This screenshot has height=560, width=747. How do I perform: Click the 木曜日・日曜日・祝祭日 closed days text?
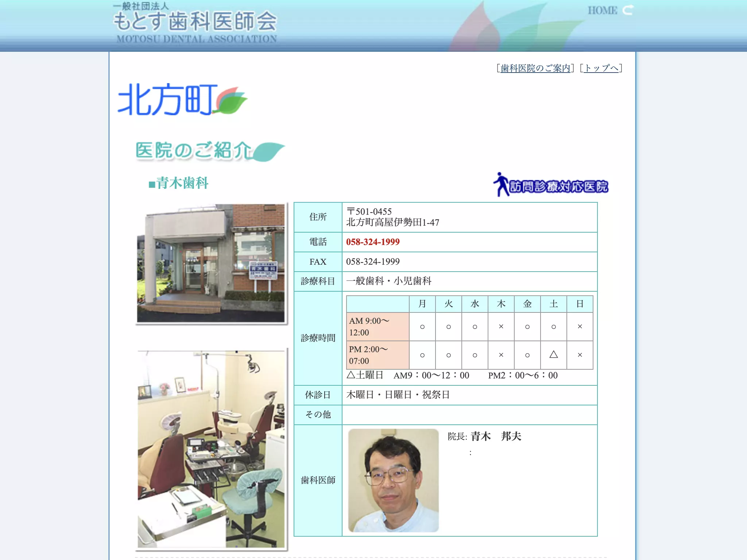[398, 395]
